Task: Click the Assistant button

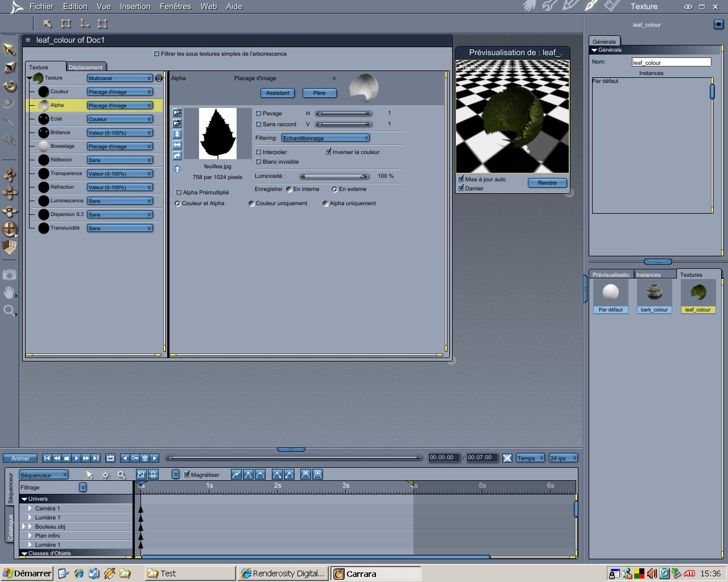Action: [x=278, y=93]
